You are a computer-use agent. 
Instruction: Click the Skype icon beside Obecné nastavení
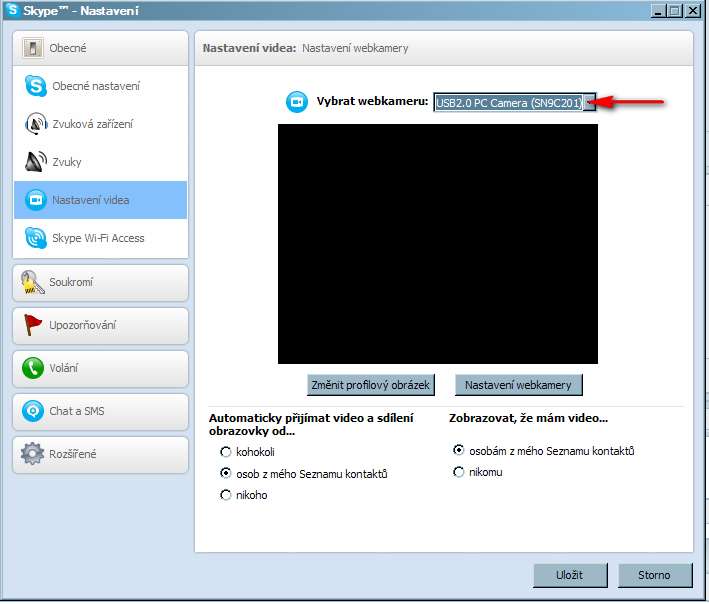coord(36,86)
